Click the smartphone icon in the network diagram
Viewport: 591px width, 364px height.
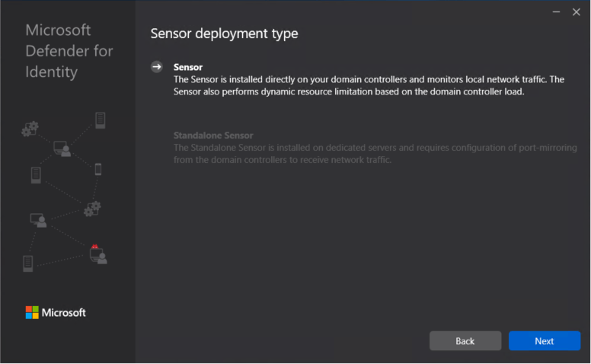click(98, 169)
